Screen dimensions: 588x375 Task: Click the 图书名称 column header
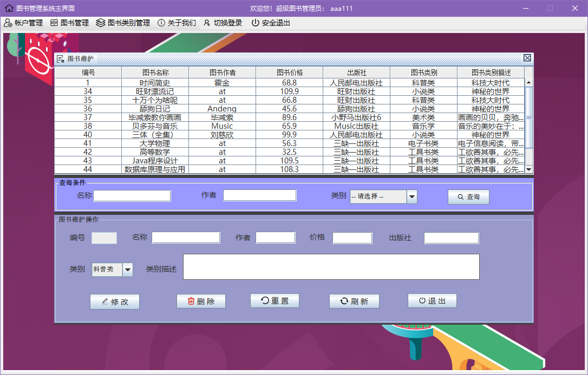click(155, 73)
